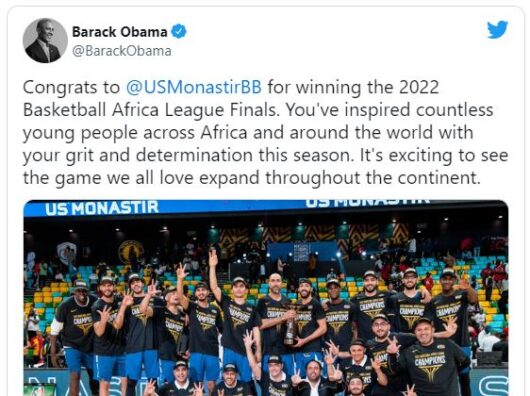Open the Barack Obama display name

point(120,32)
